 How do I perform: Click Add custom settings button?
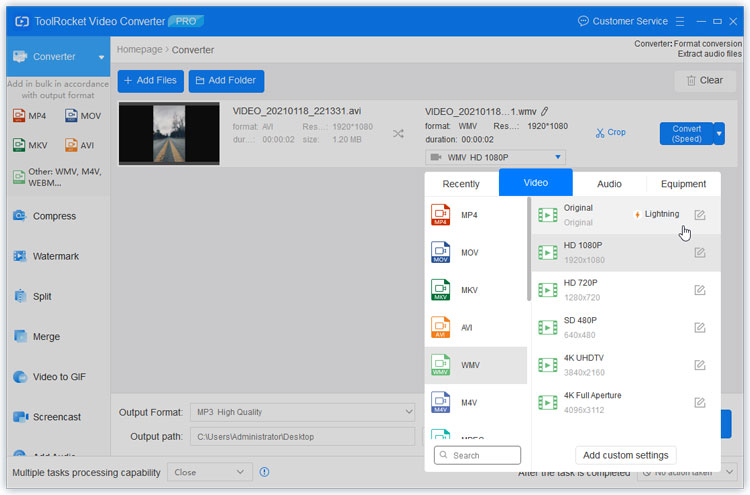626,455
